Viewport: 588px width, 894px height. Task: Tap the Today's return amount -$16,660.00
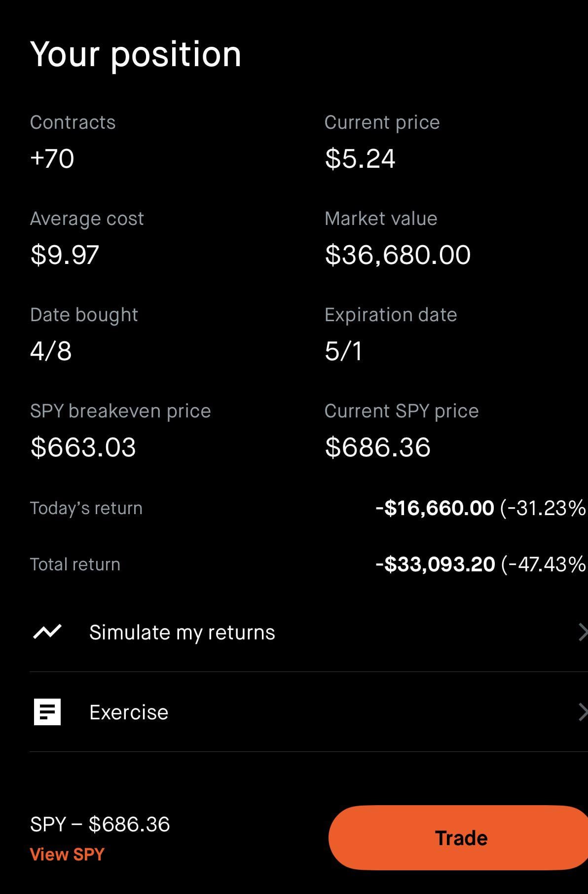[x=435, y=508]
